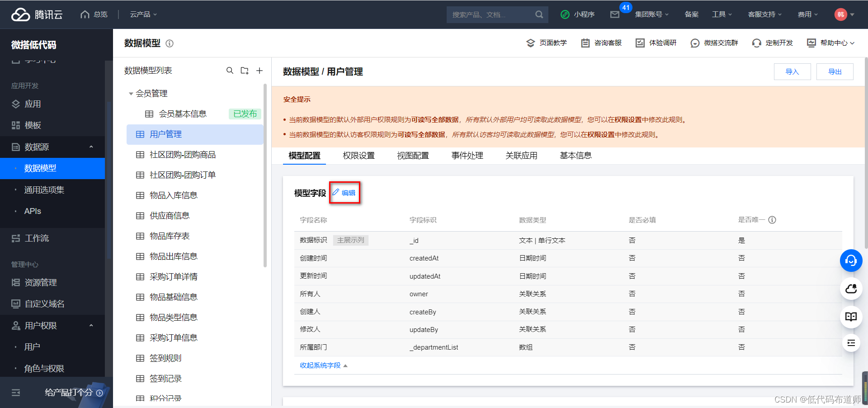This screenshot has height=408, width=868.
Task: Collapse the sidebar with bottom-left icon
Action: tap(16, 393)
